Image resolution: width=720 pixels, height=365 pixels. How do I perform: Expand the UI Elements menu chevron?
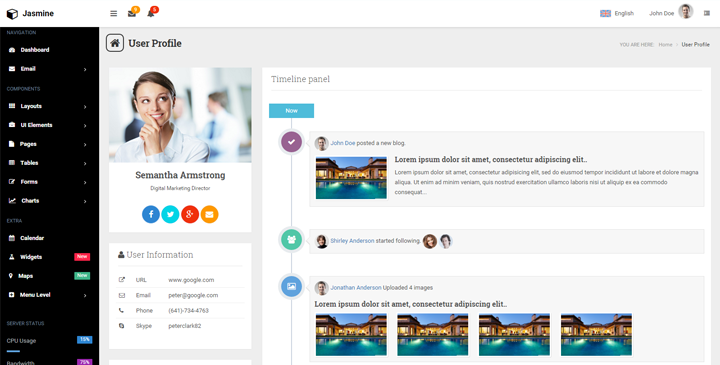(x=85, y=126)
